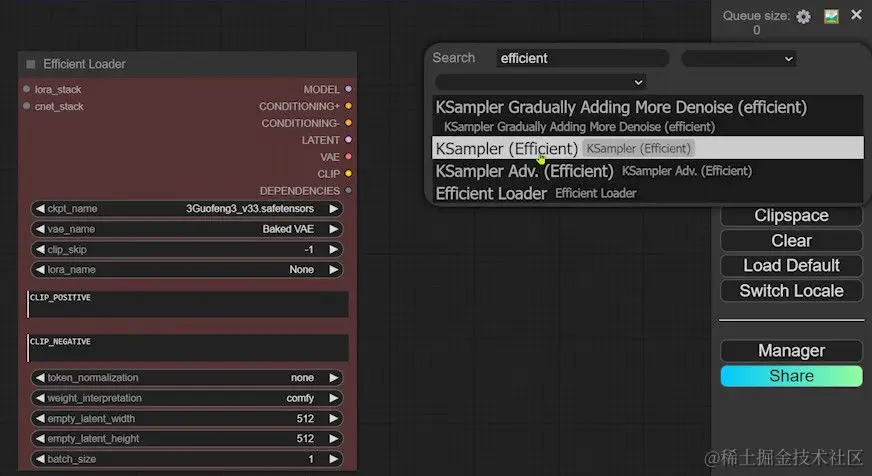Click the Clear button

click(x=791, y=241)
